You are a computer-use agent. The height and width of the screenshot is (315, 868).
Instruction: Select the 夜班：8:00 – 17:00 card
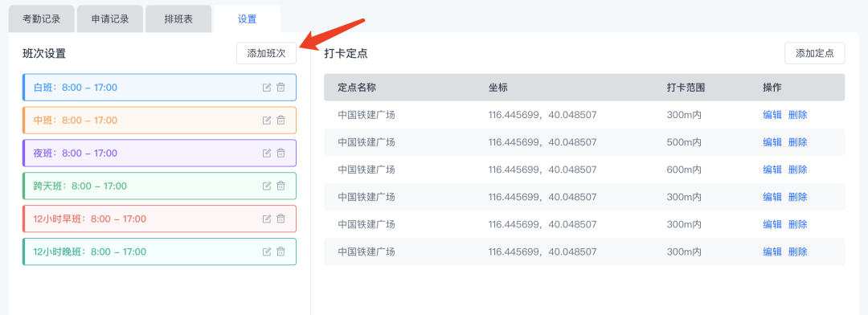(x=159, y=153)
